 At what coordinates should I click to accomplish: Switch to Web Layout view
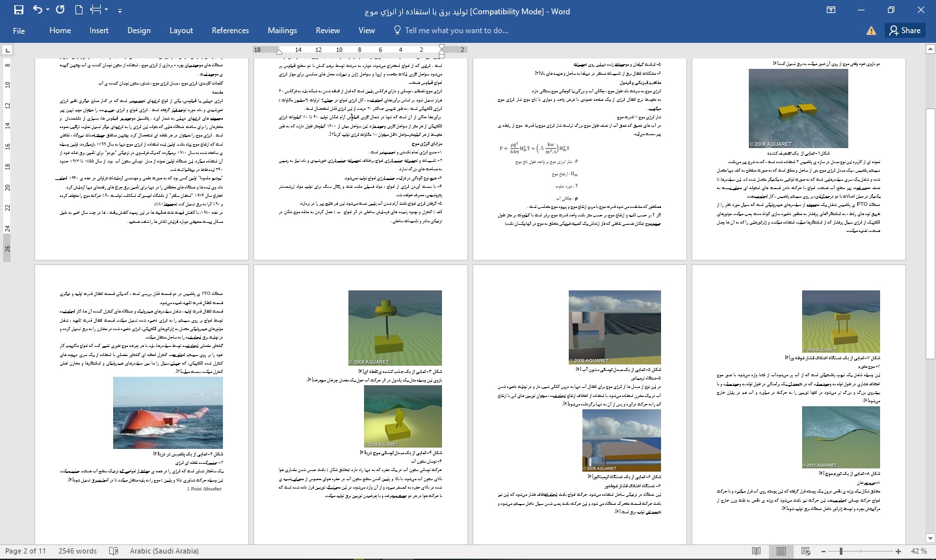806,551
